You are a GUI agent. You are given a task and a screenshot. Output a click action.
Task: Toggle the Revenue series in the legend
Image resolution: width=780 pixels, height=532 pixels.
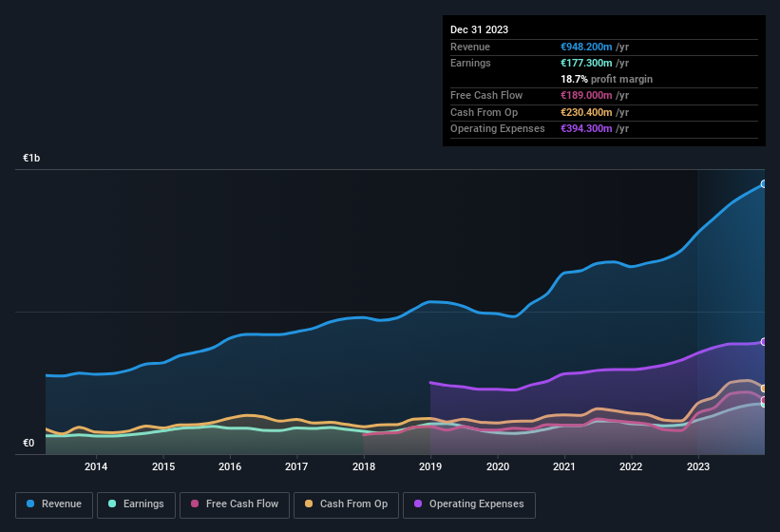point(55,504)
